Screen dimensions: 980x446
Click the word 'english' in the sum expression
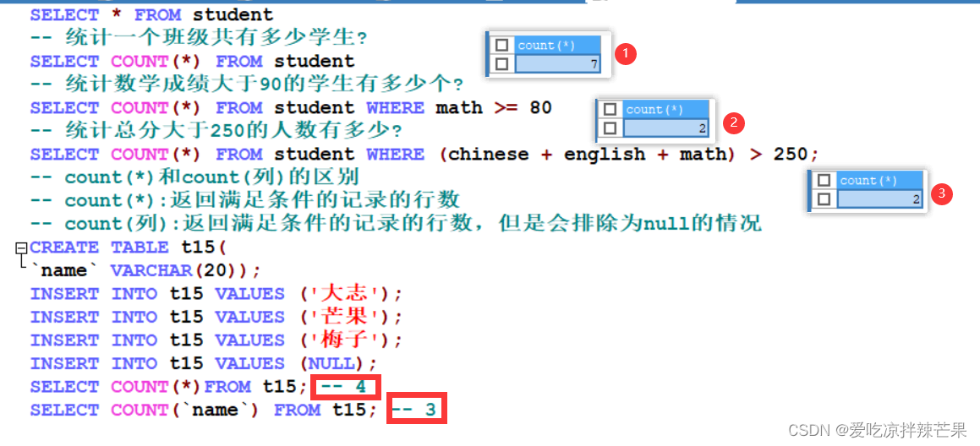click(x=605, y=155)
